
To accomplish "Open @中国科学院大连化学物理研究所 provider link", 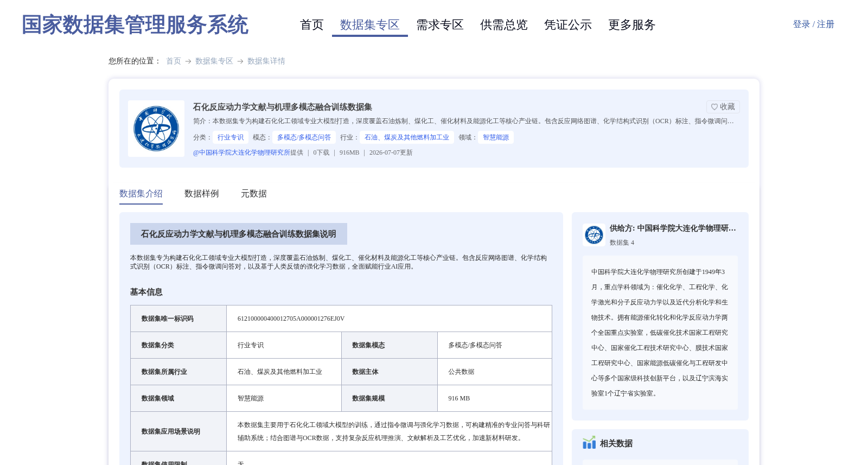I will (x=241, y=152).
